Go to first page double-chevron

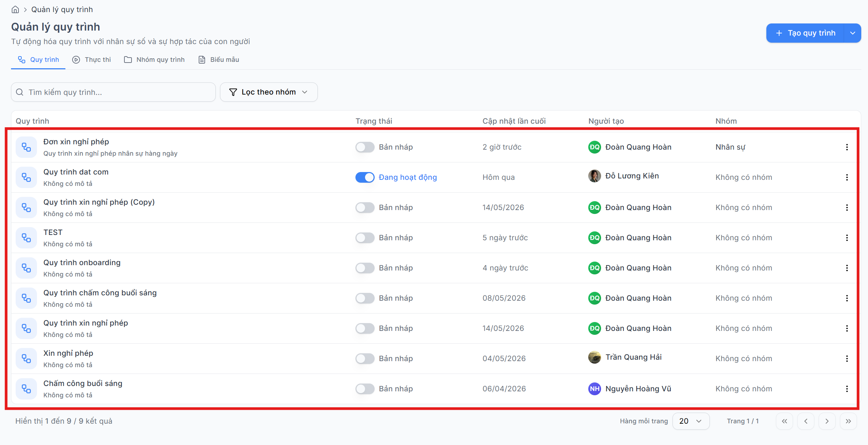[784, 421]
